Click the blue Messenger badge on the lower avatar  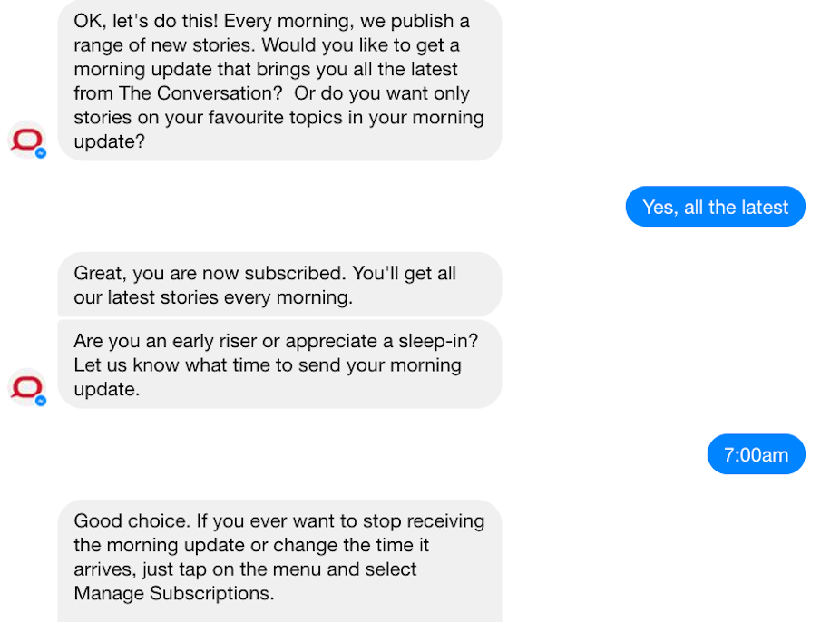39,401
